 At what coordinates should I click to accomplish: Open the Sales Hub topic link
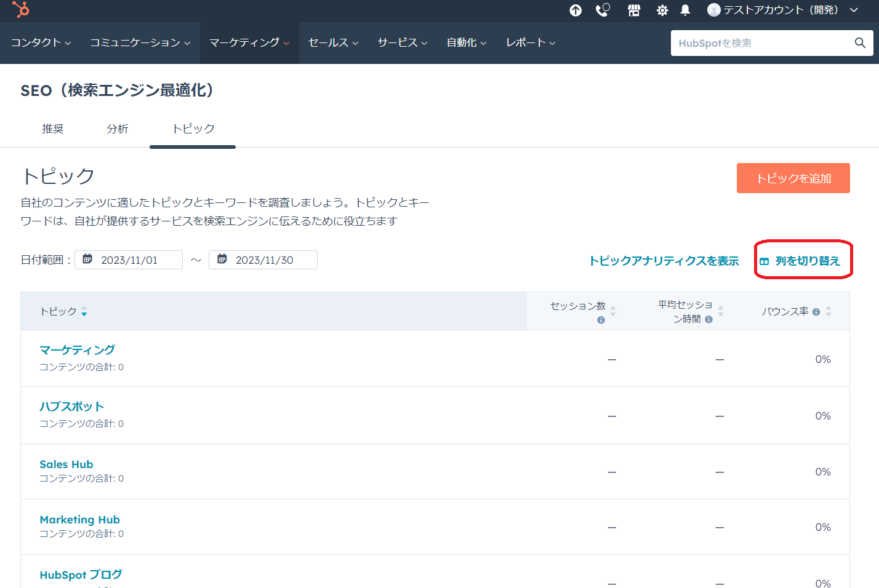[x=66, y=464]
